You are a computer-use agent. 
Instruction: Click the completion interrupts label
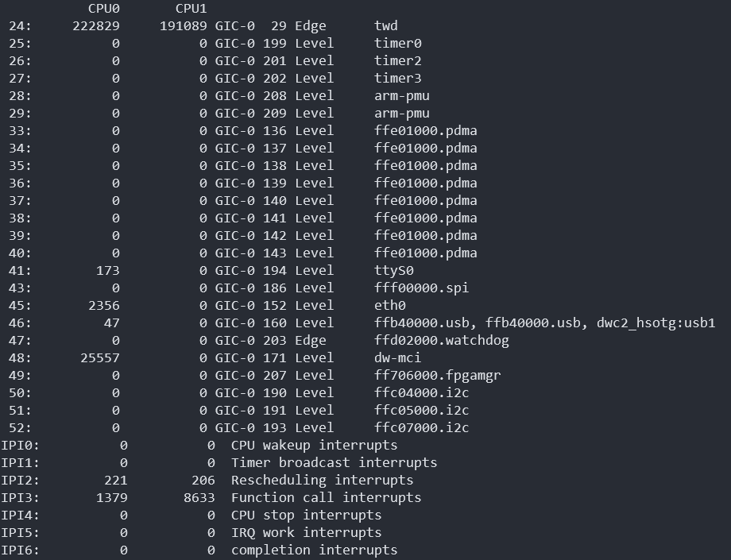[314, 550]
